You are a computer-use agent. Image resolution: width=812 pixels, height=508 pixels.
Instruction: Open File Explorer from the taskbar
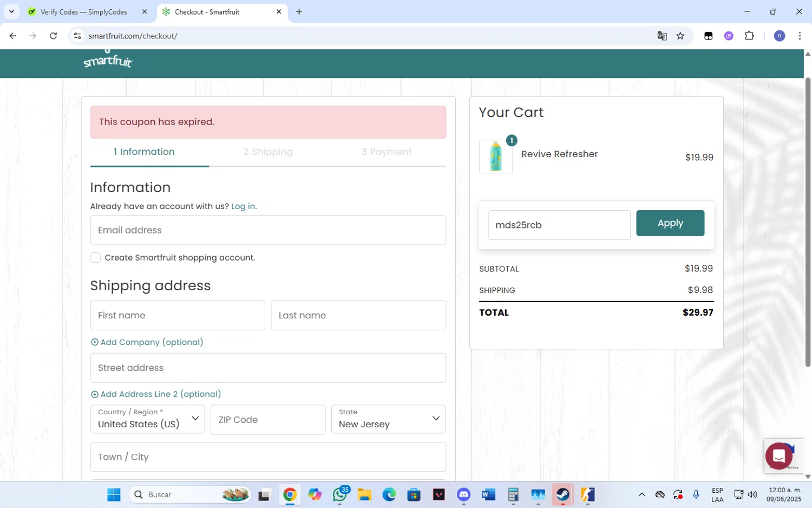[364, 494]
